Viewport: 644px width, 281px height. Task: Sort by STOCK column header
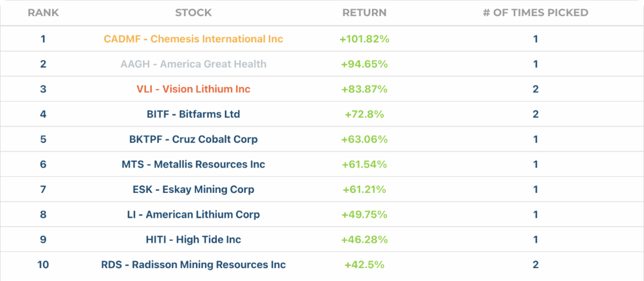tap(193, 12)
